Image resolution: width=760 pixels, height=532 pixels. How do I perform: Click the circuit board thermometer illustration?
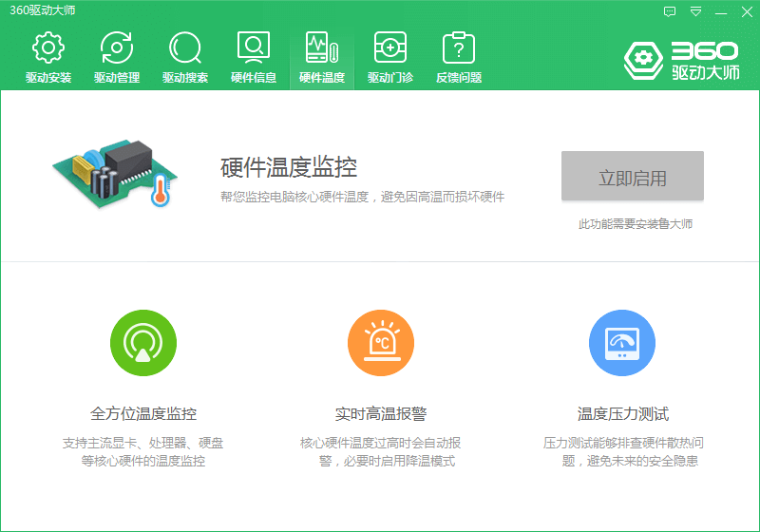coord(115,174)
